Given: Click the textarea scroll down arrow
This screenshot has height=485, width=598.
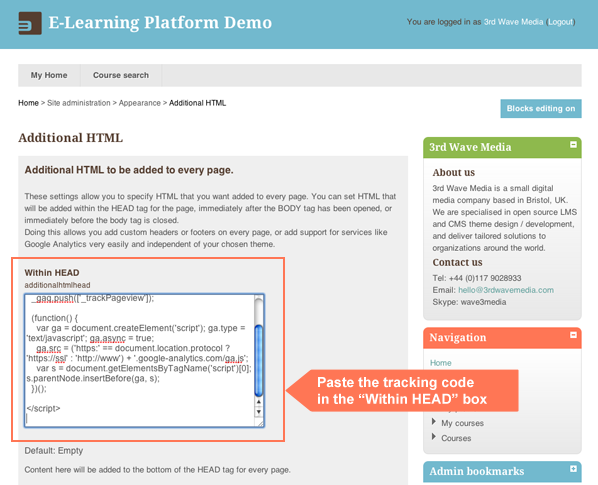Looking at the screenshot, I should point(259,412).
